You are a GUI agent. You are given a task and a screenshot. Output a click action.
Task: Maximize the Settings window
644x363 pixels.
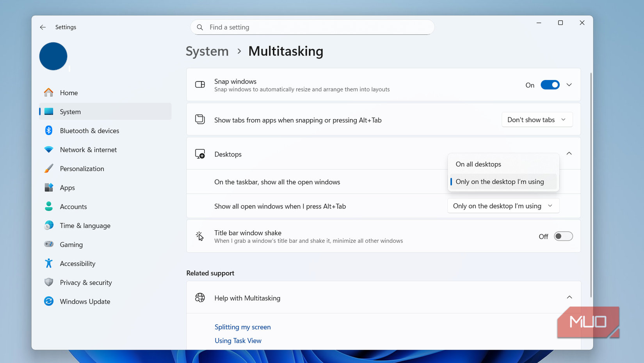(560, 23)
